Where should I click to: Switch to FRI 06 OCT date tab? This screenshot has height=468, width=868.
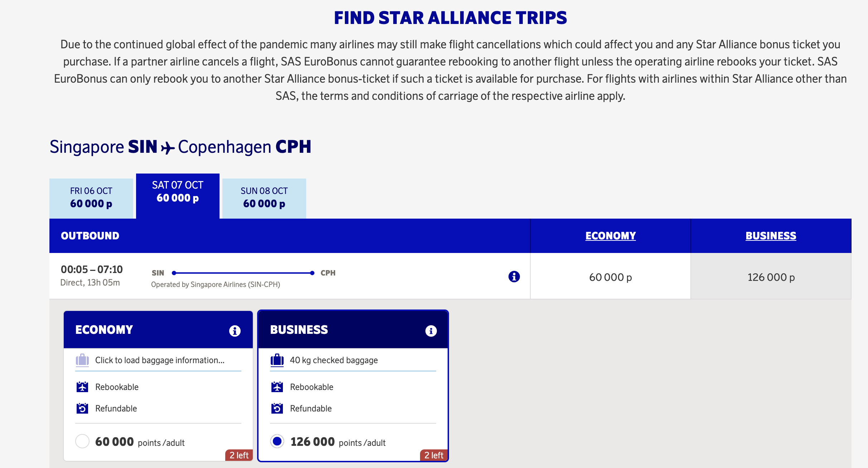pyautogui.click(x=91, y=198)
